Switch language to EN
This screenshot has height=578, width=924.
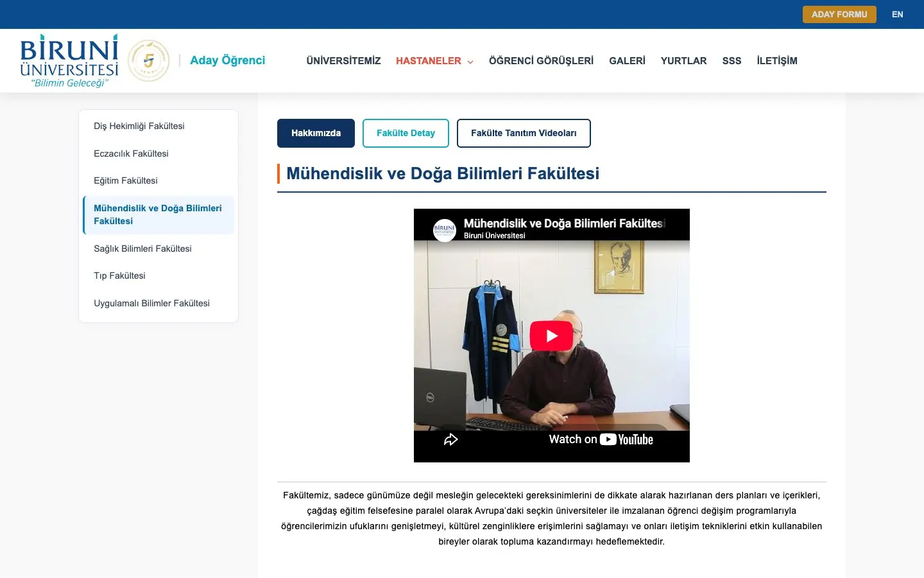point(897,14)
